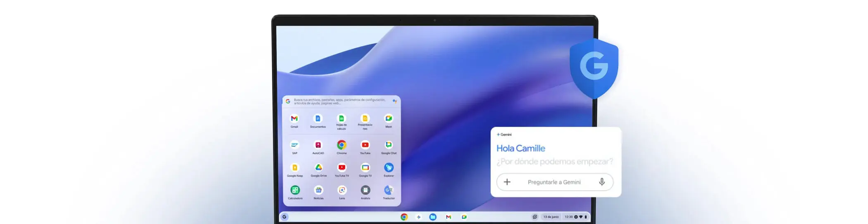Screen dimensions: 868x224
Task: Click the battery icon in status tray
Action: 586,217
